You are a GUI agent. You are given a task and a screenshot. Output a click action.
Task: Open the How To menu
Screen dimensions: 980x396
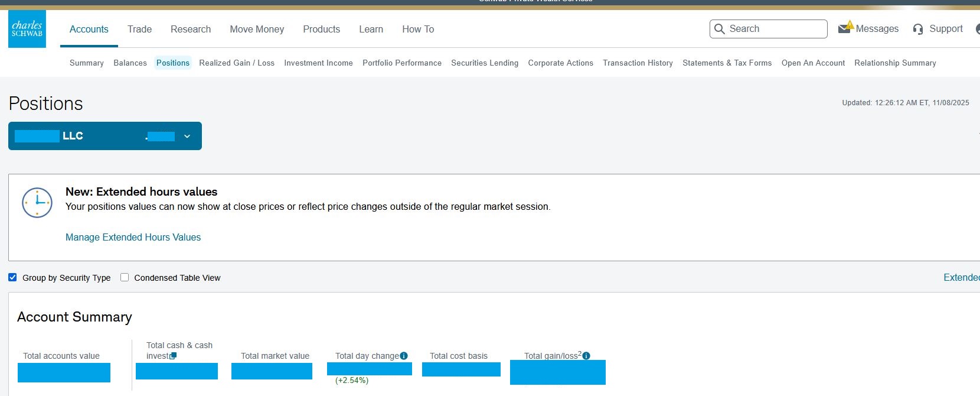(418, 29)
